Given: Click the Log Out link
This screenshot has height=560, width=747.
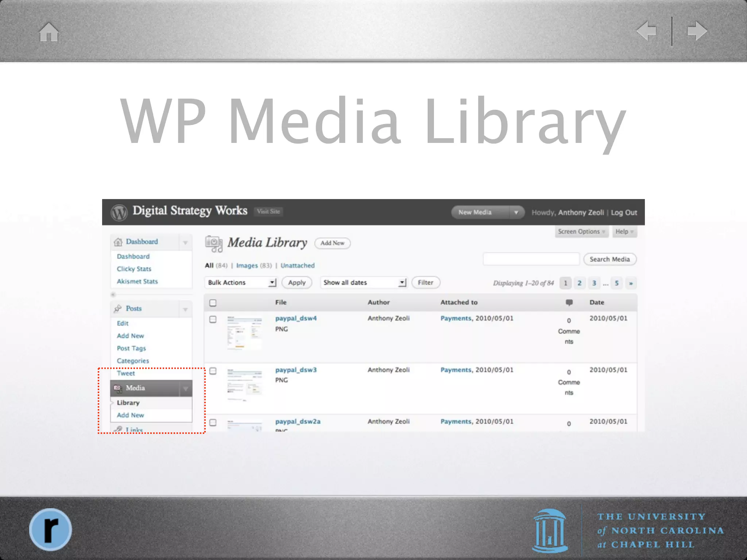Looking at the screenshot, I should [x=624, y=213].
